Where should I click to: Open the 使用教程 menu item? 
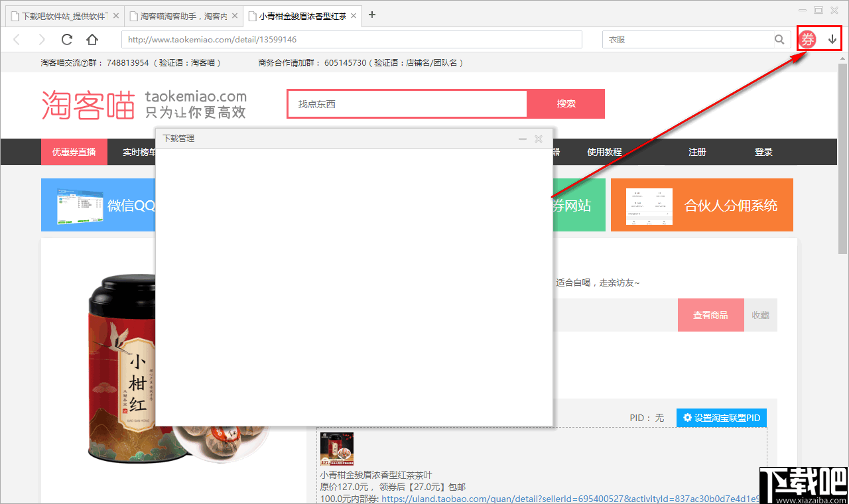coord(604,152)
